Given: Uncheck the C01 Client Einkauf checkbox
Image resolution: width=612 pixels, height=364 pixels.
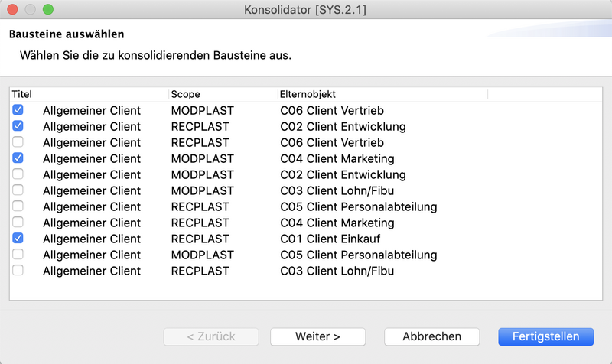Looking at the screenshot, I should tap(18, 238).
